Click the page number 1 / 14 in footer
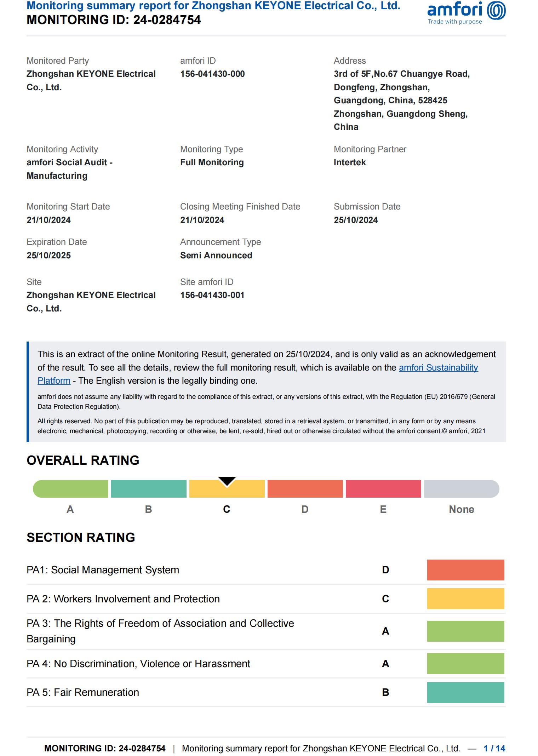538x756 pixels. (x=494, y=748)
